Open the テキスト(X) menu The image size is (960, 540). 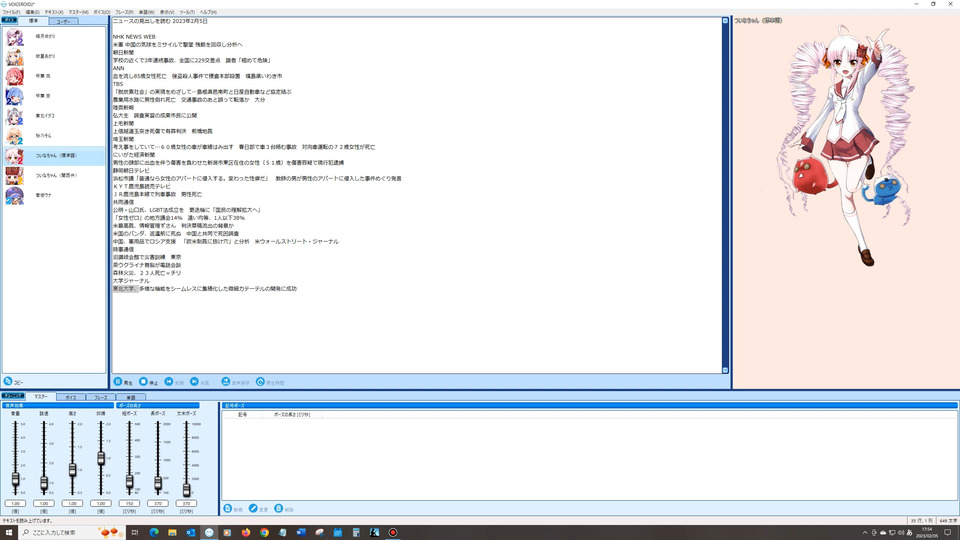click(54, 12)
